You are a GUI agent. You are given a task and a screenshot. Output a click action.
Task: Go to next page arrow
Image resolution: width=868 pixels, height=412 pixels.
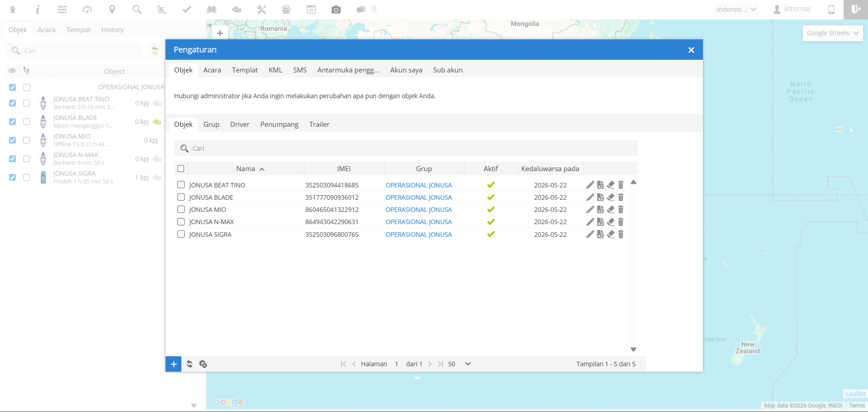430,364
